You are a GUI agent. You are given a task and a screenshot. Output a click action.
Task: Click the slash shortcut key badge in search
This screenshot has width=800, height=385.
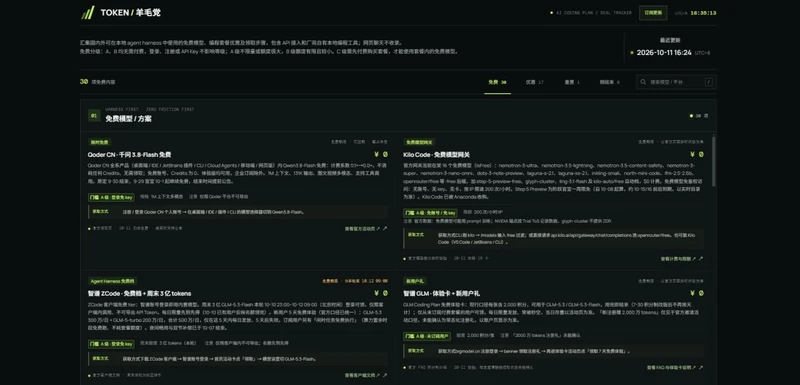pyautogui.click(x=709, y=82)
